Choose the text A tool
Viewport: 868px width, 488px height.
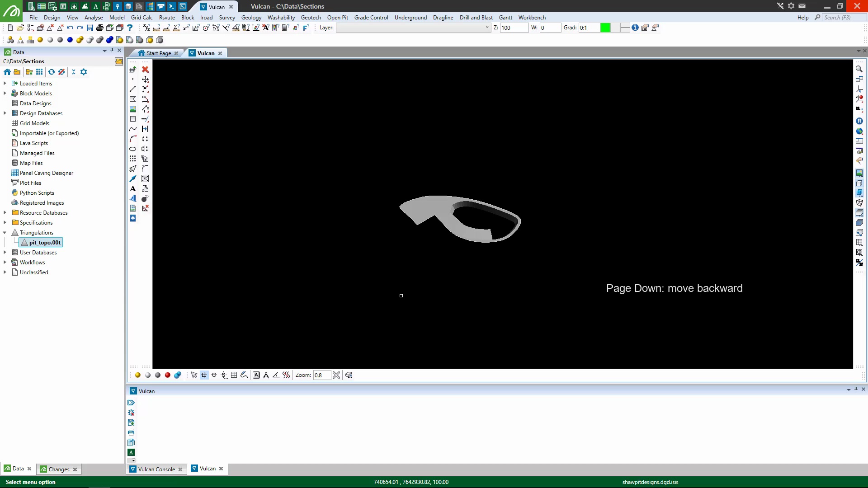click(x=132, y=188)
